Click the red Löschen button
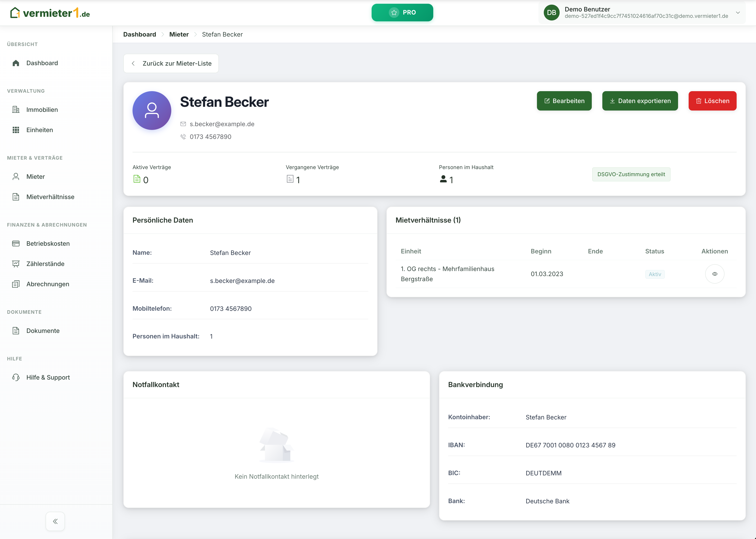The image size is (756, 539). [x=712, y=101]
